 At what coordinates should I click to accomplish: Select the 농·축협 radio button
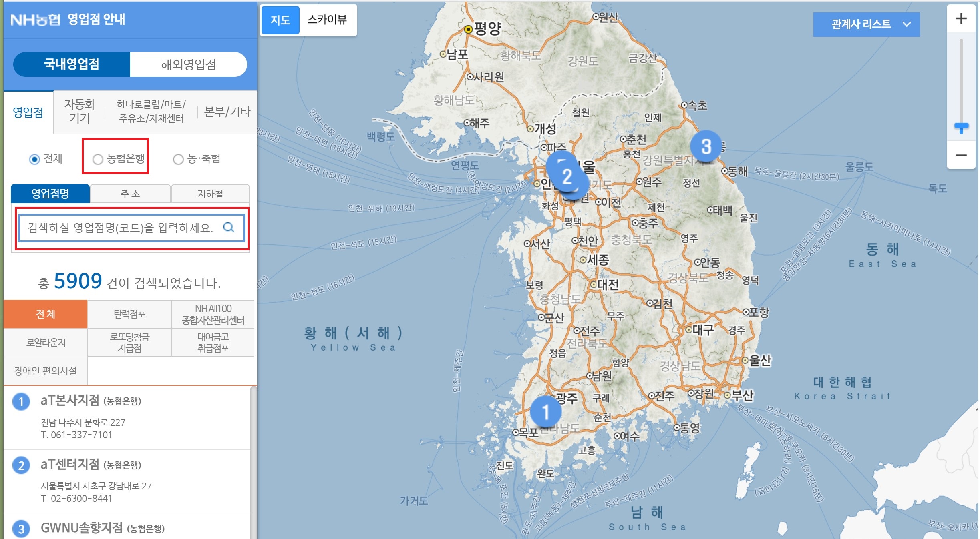[x=178, y=159]
